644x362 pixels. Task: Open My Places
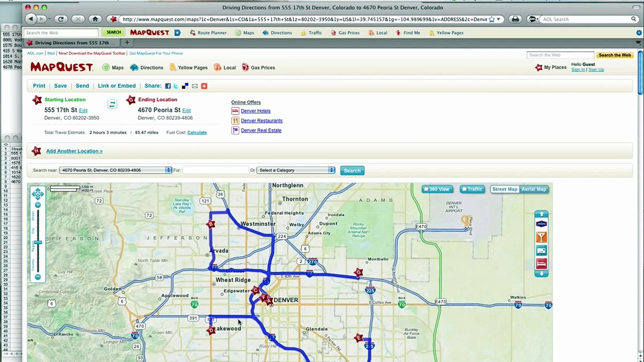pos(550,67)
